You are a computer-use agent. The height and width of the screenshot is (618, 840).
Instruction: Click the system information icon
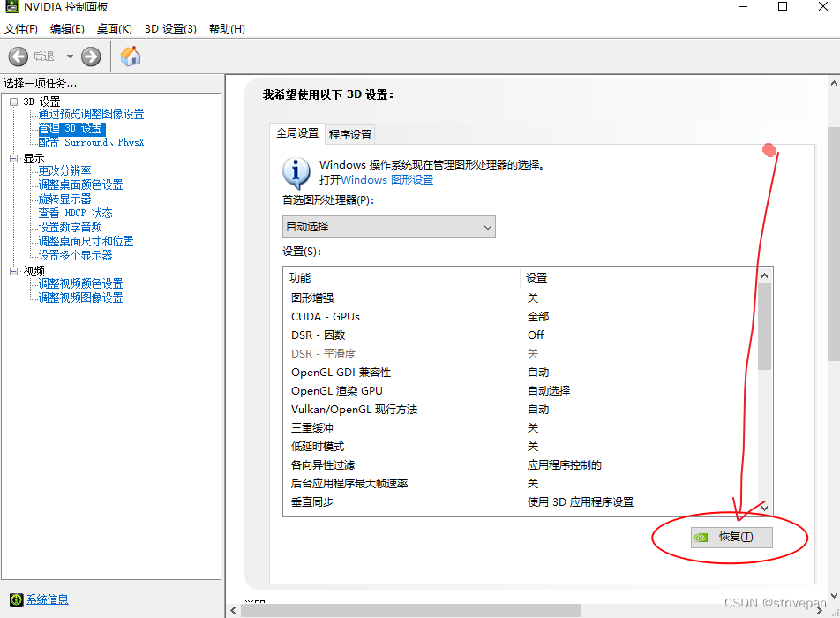[17, 599]
